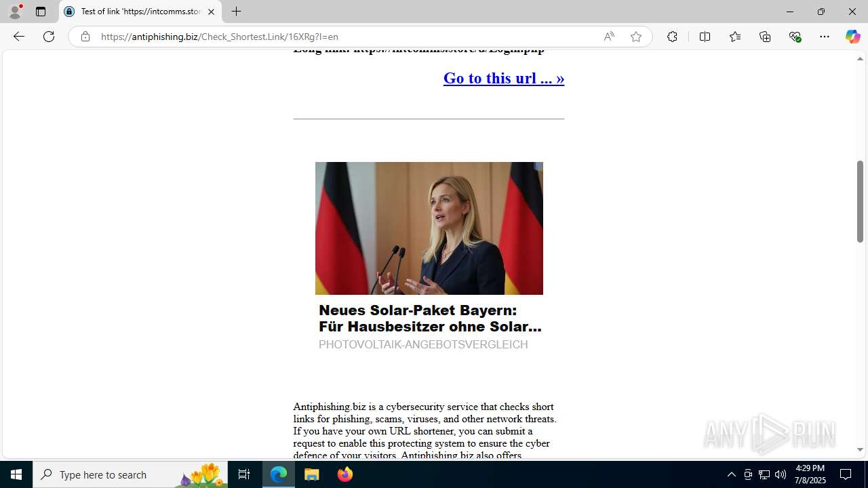Close the 'Test of link' tab
This screenshot has height=488, width=868.
pyautogui.click(x=211, y=12)
